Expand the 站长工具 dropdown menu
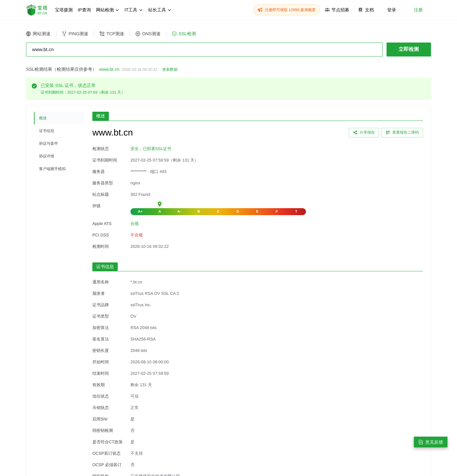Image resolution: width=457 pixels, height=476 pixels. [x=160, y=10]
